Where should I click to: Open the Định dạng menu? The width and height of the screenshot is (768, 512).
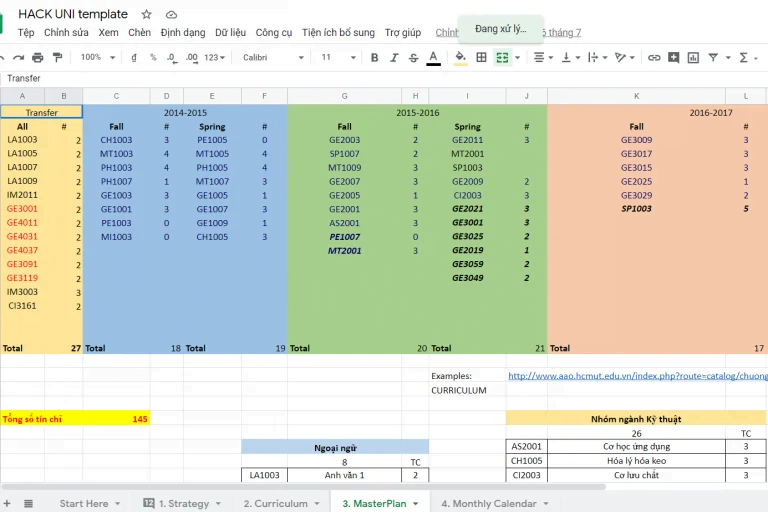(x=182, y=33)
